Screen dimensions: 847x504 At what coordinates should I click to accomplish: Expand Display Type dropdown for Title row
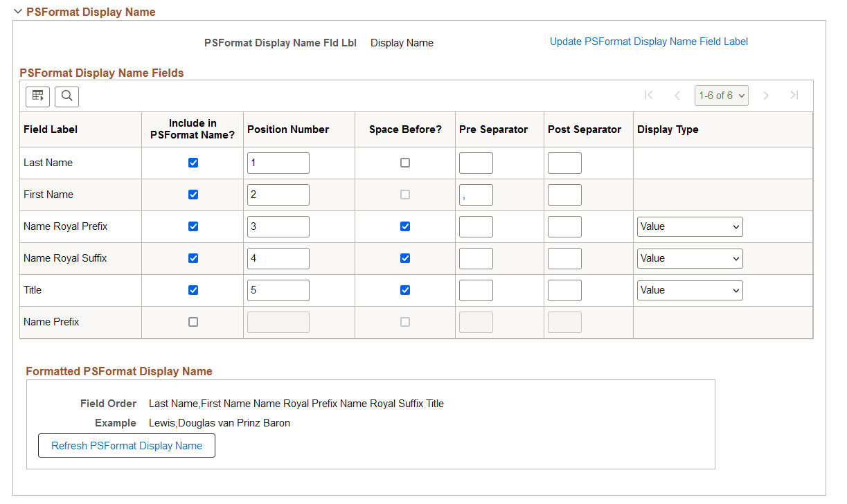pyautogui.click(x=690, y=290)
